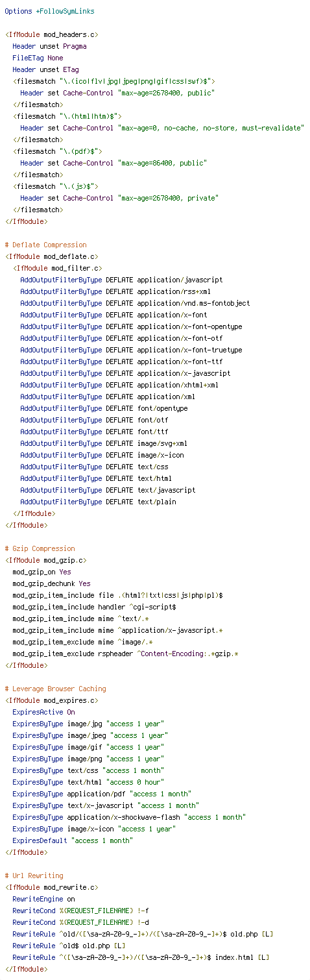The height and width of the screenshot is (980, 310).
Task: Select the 'RewriteRule ^old$ old.php [L]' line
Action: click(x=69, y=946)
